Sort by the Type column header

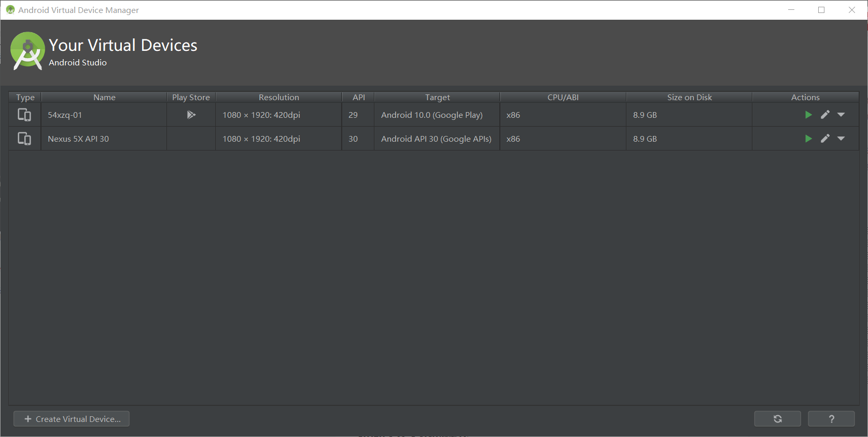pyautogui.click(x=25, y=97)
